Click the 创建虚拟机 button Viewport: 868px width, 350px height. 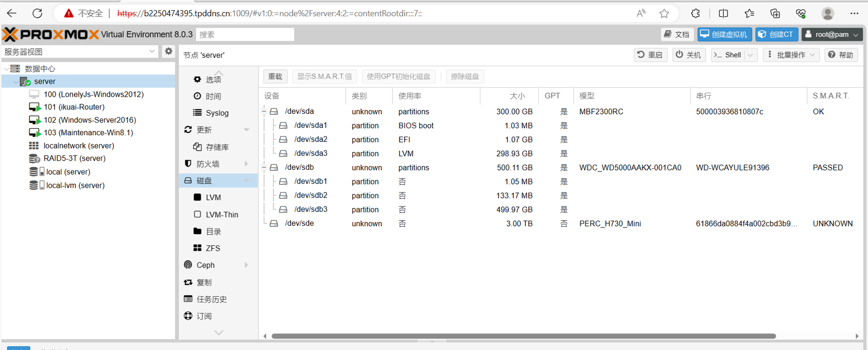pos(724,35)
